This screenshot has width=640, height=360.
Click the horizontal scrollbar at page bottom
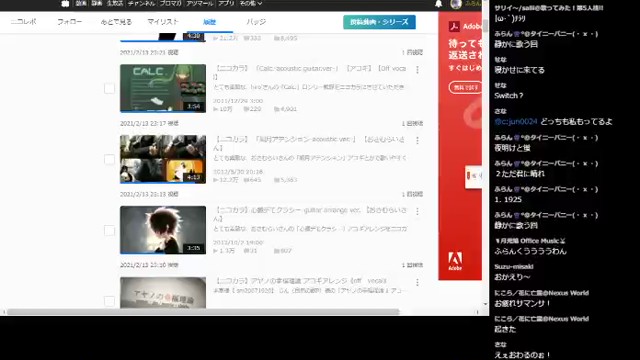pos(203,312)
